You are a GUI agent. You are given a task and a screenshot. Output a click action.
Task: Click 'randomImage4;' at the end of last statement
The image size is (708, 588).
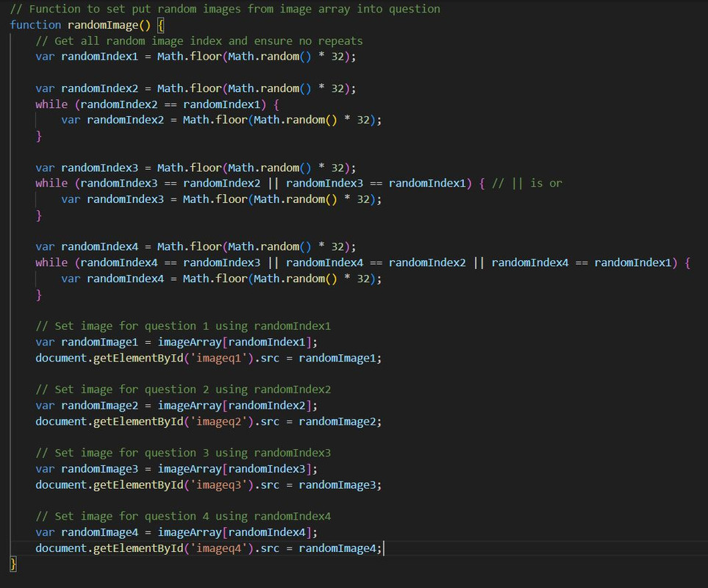(x=340, y=549)
